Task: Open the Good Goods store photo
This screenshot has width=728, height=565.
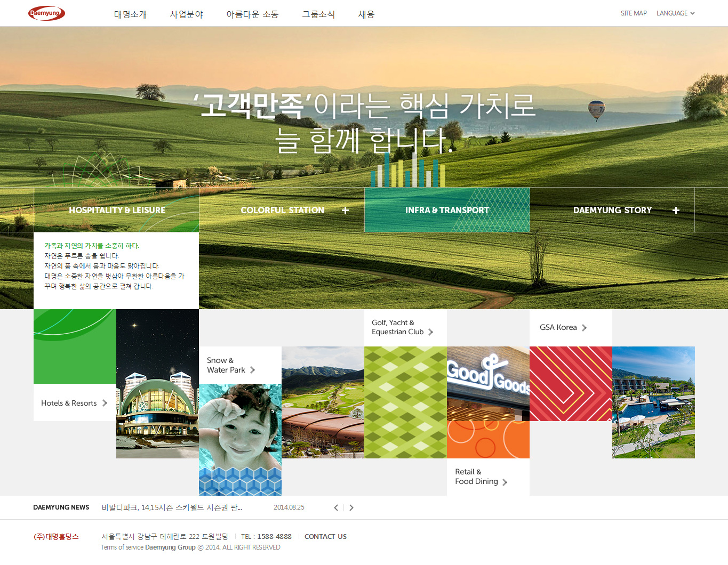Action: pyautogui.click(x=488, y=384)
